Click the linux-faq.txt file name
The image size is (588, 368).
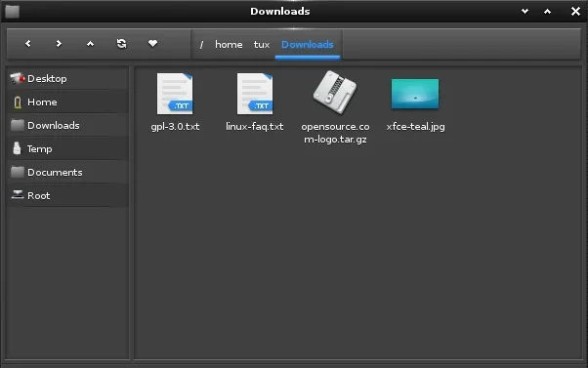(x=255, y=127)
